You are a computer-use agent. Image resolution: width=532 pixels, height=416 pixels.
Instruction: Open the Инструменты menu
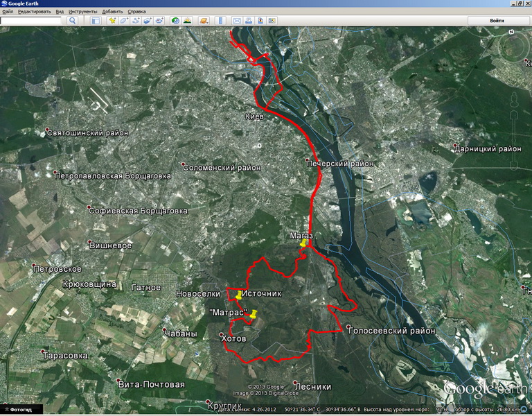pyautogui.click(x=82, y=12)
